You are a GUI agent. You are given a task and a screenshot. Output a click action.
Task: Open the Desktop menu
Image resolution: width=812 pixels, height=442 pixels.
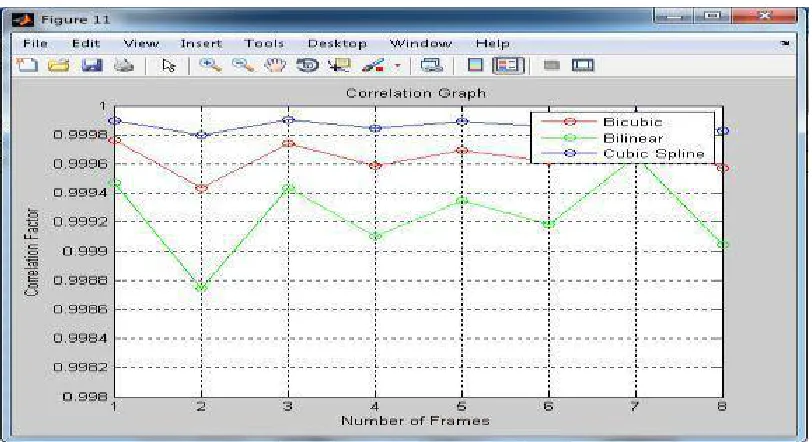(x=337, y=43)
